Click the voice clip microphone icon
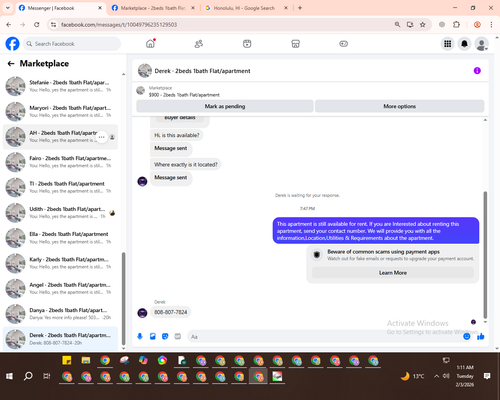Screen dimensions: 500x400 click(x=140, y=336)
